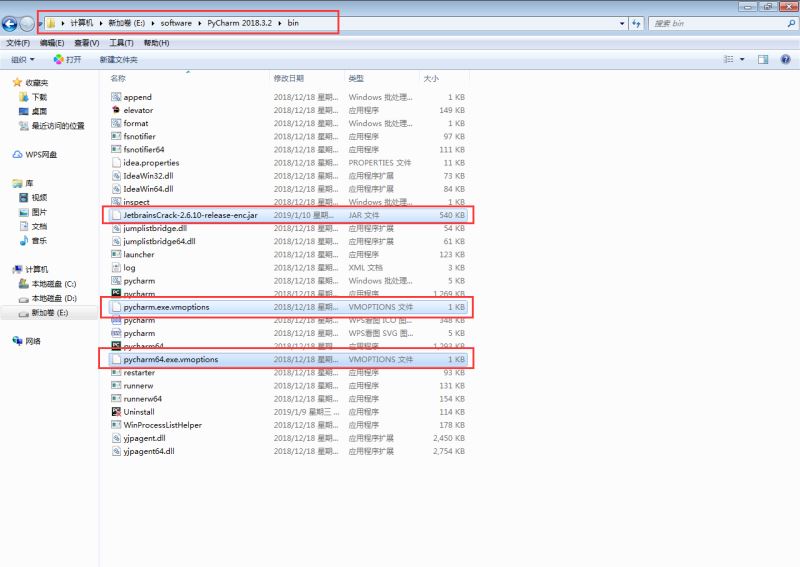Click the refresh button beside address bar

pos(636,23)
